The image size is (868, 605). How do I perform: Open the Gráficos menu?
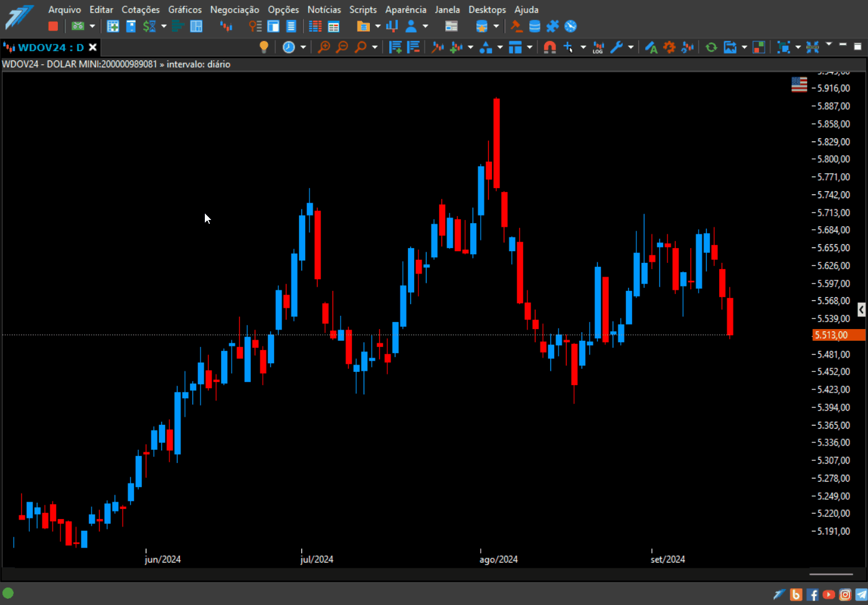pos(185,9)
